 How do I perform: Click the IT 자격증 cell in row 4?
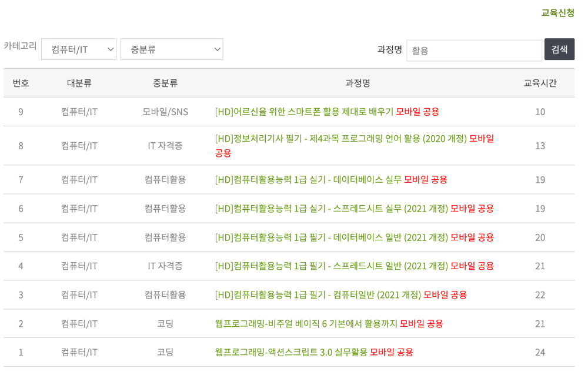(x=165, y=266)
